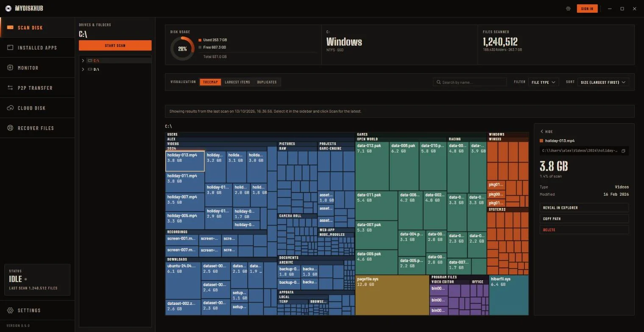Viewport: 644px width, 332px height.
Task: Open the Scan Disk section icon
Action: pos(10,28)
